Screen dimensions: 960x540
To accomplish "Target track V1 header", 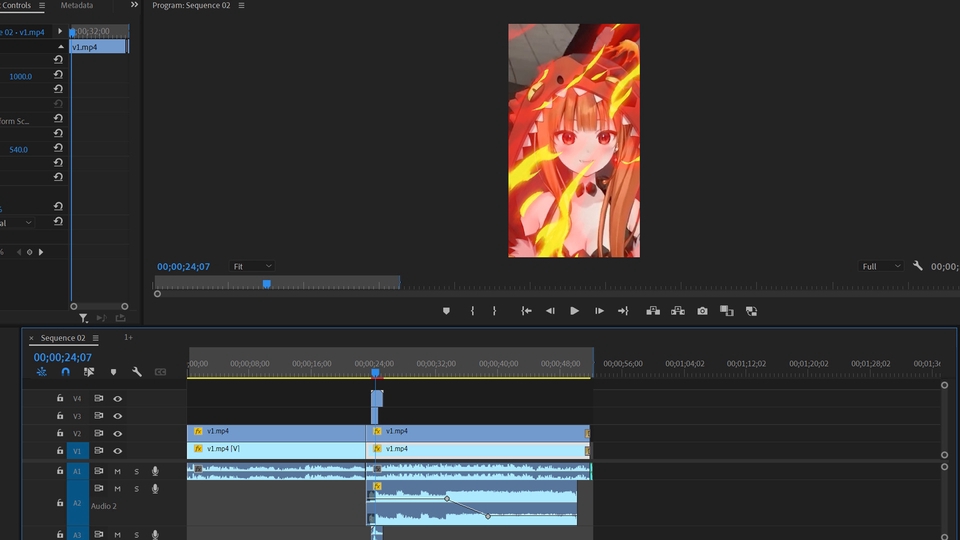I will coord(77,451).
